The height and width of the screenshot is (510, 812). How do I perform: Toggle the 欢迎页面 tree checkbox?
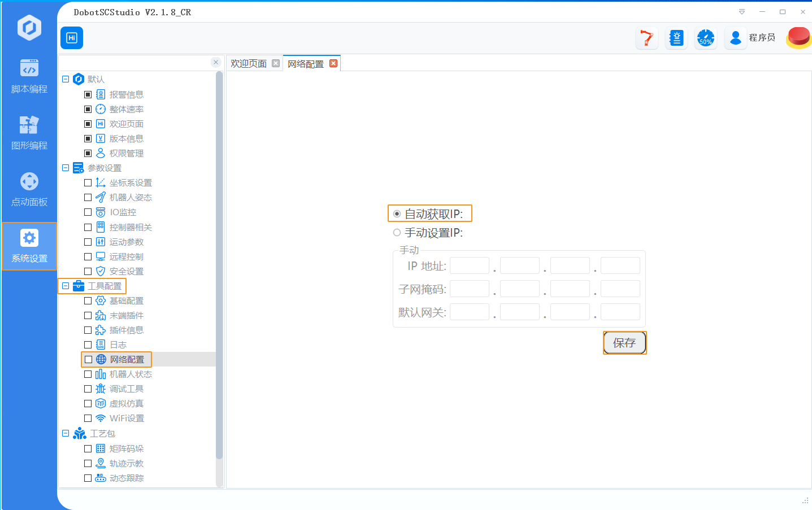(88, 124)
